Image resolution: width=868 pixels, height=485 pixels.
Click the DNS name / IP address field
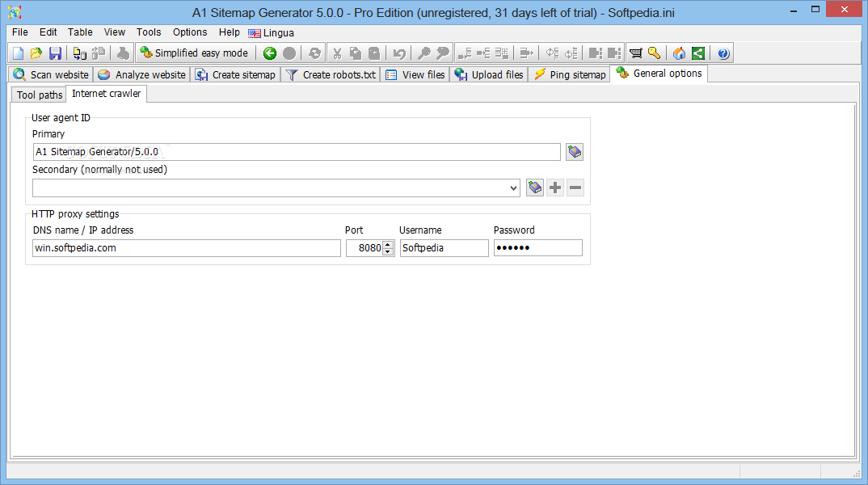click(187, 248)
